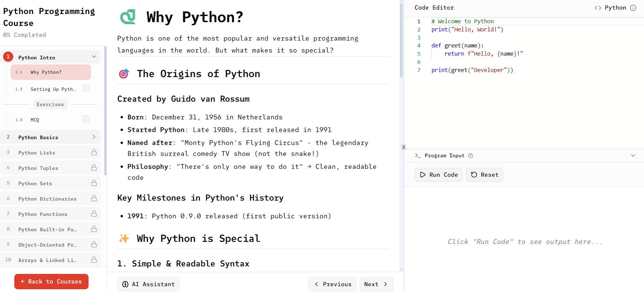Open the AI Assistant

click(148, 284)
